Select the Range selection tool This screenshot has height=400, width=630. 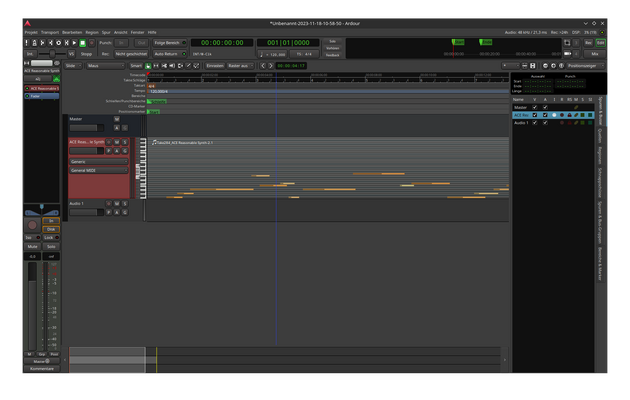pyautogui.click(x=156, y=65)
